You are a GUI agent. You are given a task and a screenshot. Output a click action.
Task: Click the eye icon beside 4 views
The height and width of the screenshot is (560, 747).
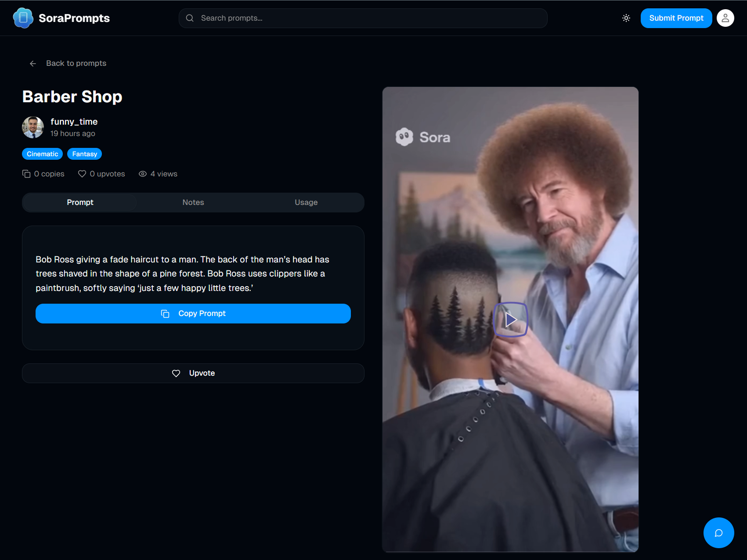pyautogui.click(x=143, y=174)
